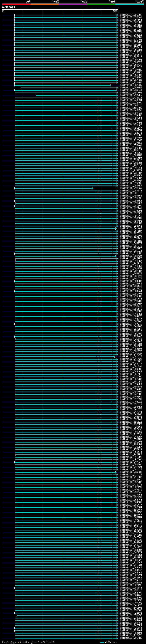Select the UniRef100_A2YMN1 entry

131,82
